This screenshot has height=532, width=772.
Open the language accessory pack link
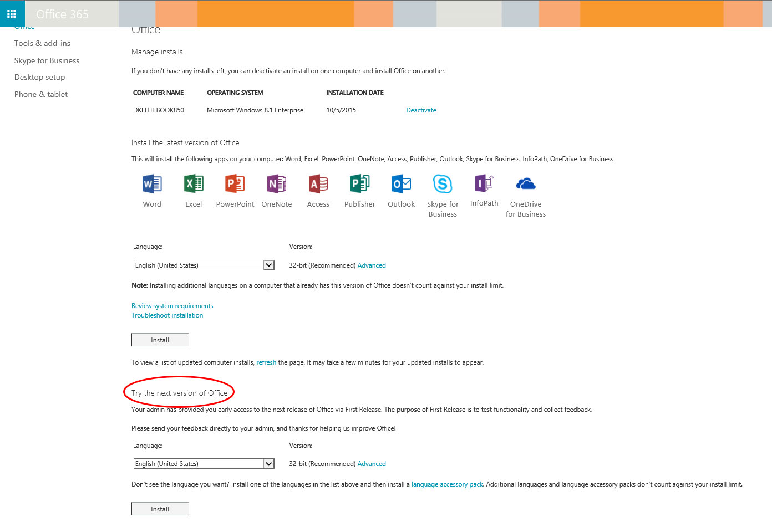(x=447, y=484)
